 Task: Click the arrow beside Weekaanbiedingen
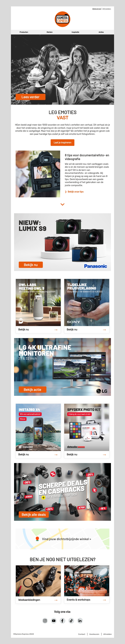pyautogui.click(x=56, y=600)
